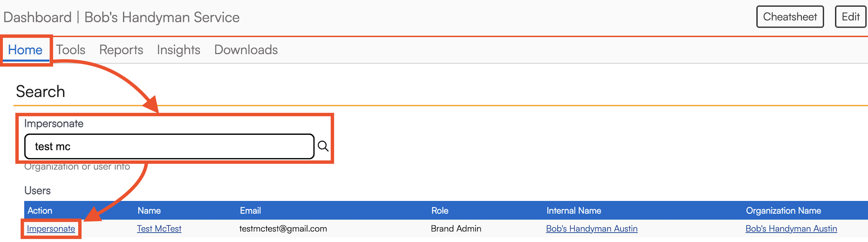Click the Impersonate action link

pos(51,228)
